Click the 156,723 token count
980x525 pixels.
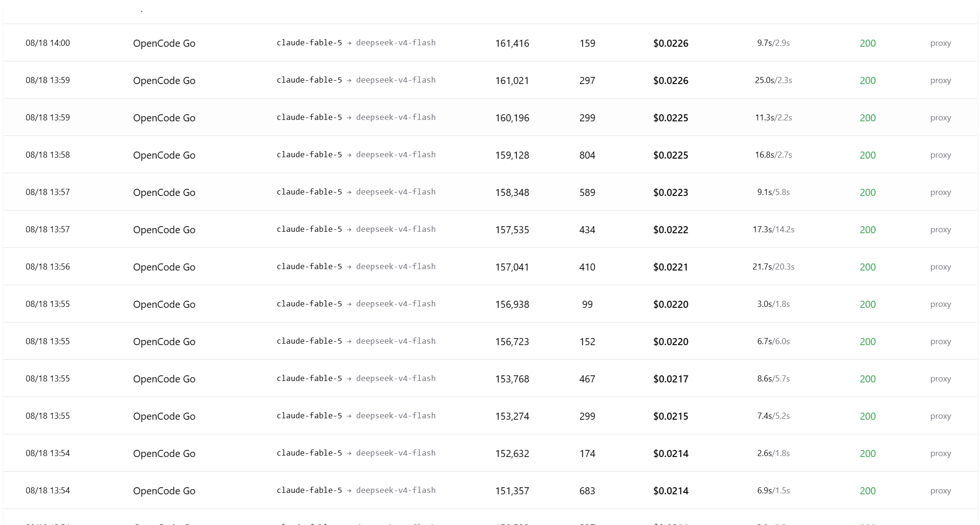click(512, 342)
